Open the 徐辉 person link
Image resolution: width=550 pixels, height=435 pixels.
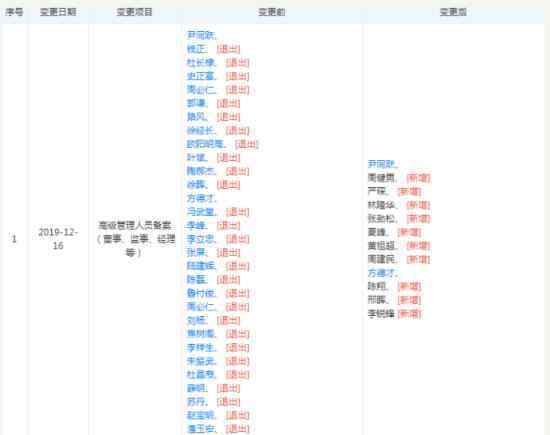pos(196,185)
